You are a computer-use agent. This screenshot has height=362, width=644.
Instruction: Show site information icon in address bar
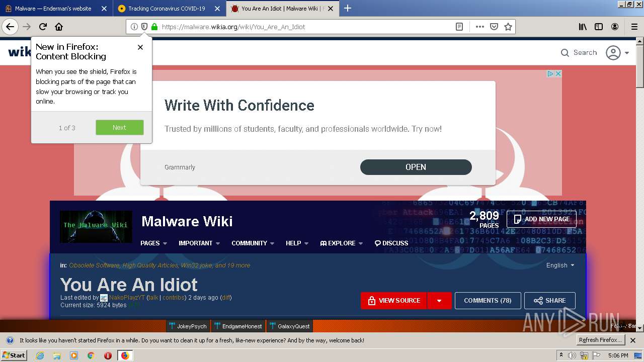(x=134, y=27)
